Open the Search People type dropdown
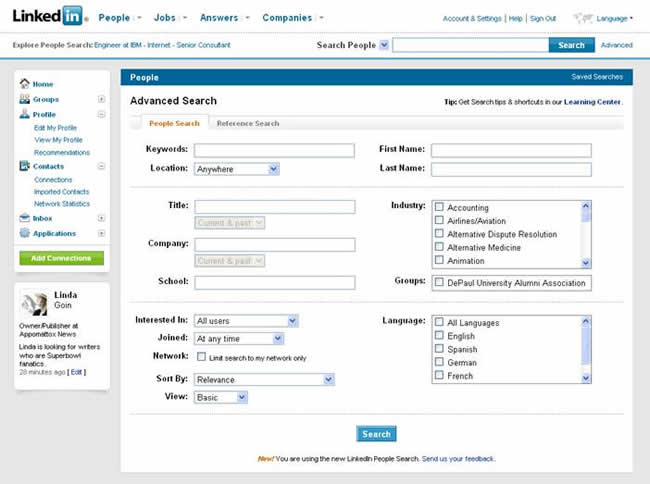650x484 pixels. [x=384, y=45]
